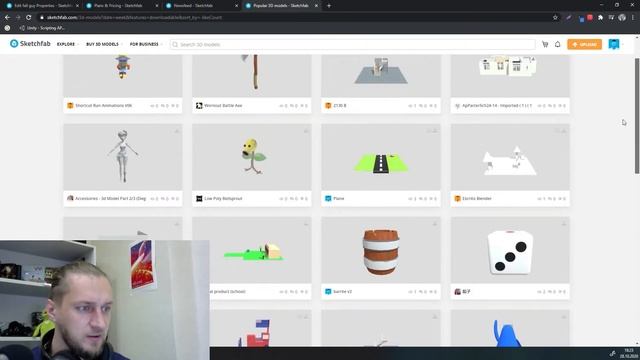This screenshot has height=360, width=640.
Task: Open the wooden barrel model thumbnail
Action: pos(381,250)
